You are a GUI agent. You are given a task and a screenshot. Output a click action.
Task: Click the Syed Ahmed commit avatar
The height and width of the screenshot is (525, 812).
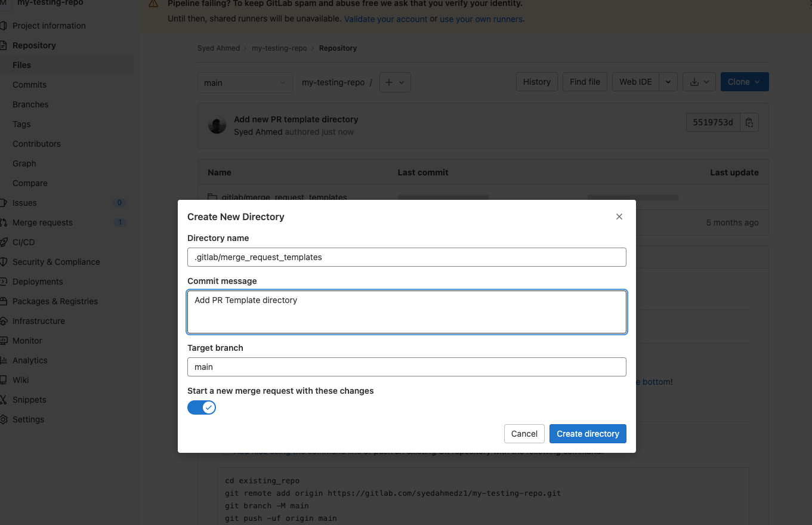(x=217, y=125)
